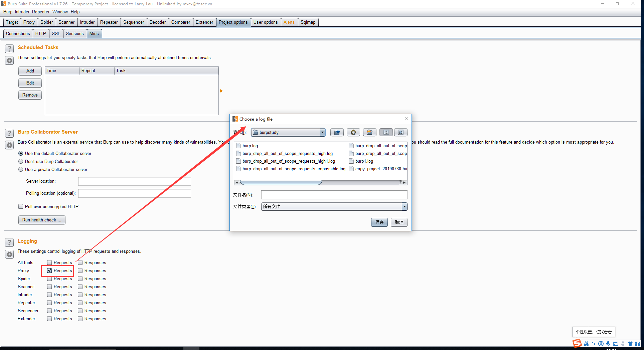Screen dimensions: 644x350
Task: Click the Sogou virtual keyboard icon
Action: 616,344
